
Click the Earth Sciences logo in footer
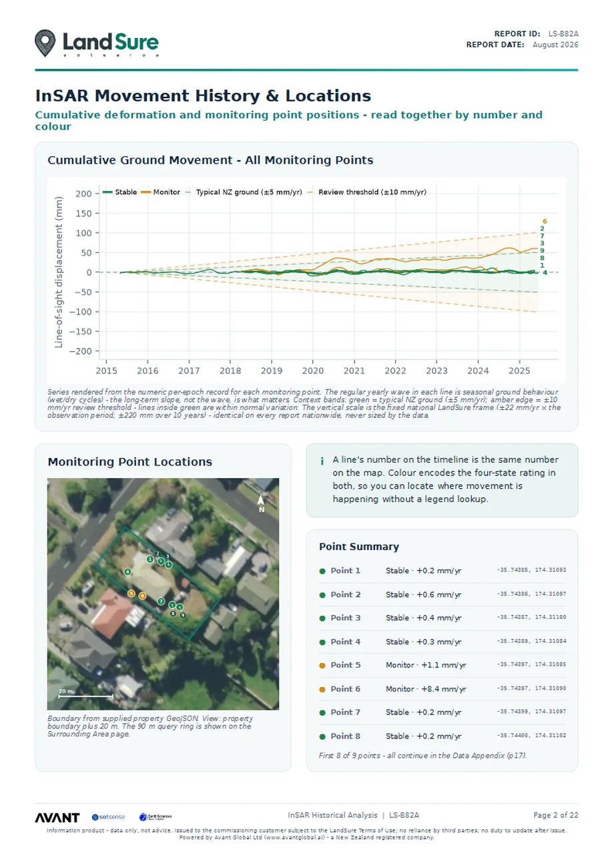click(155, 817)
